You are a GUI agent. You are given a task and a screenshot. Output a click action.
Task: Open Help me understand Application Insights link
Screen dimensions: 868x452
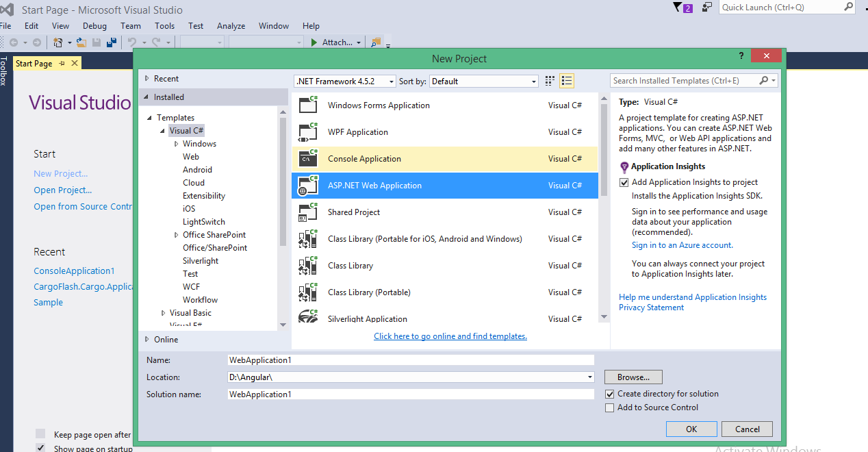coord(693,297)
